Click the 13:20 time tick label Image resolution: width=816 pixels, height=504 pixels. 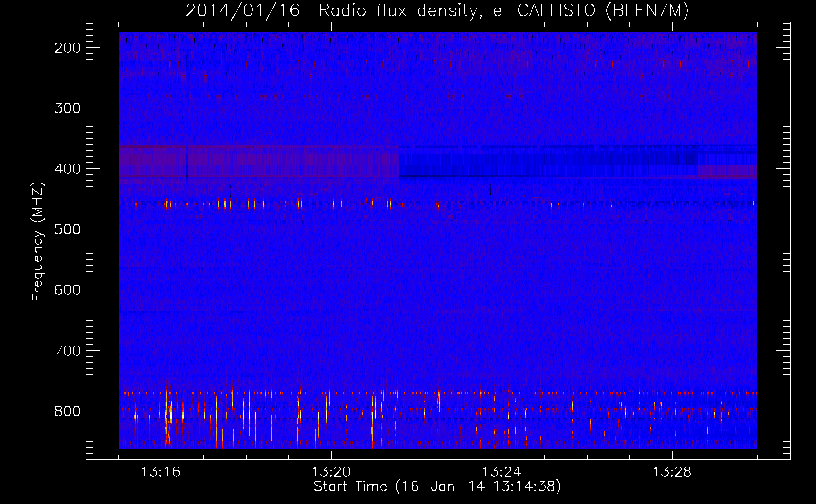click(x=331, y=472)
